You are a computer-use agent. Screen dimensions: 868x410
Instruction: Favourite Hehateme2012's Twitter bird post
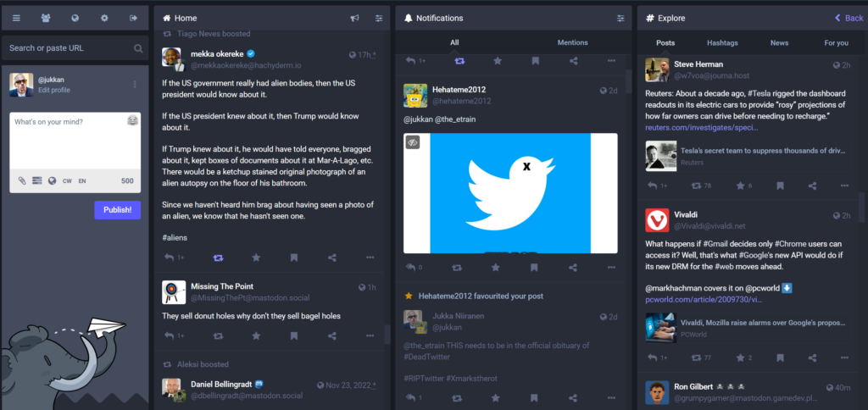point(495,267)
